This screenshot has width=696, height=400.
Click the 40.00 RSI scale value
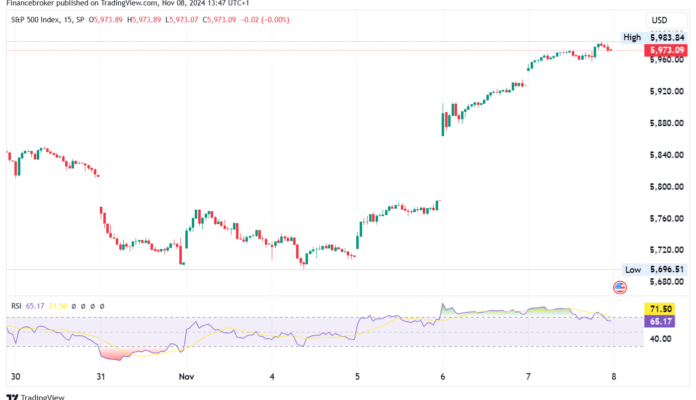click(x=660, y=339)
